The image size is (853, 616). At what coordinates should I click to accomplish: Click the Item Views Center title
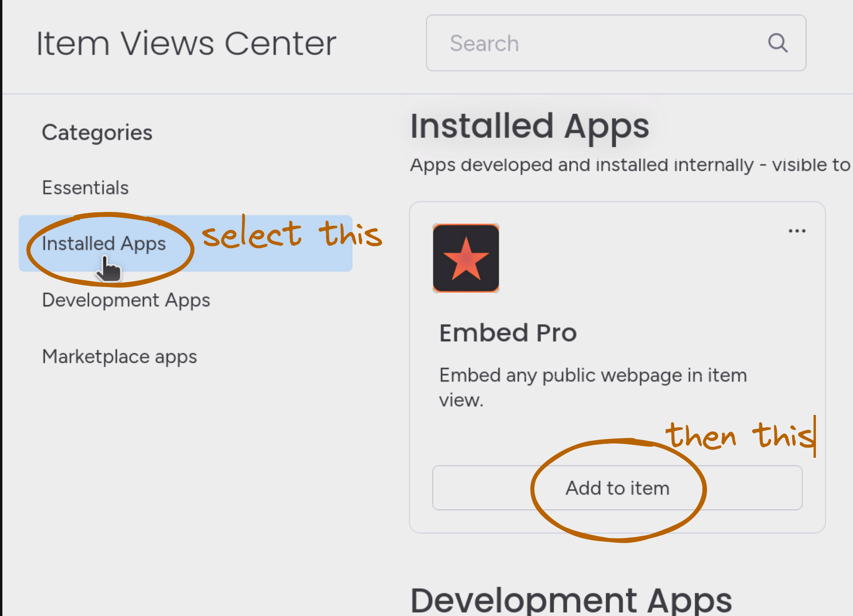click(186, 44)
